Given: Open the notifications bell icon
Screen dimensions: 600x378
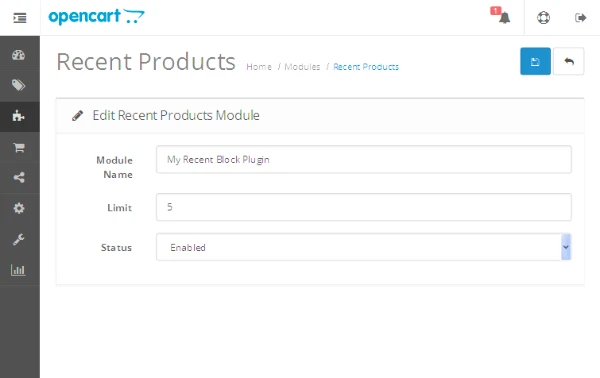Looking at the screenshot, I should point(501,16).
